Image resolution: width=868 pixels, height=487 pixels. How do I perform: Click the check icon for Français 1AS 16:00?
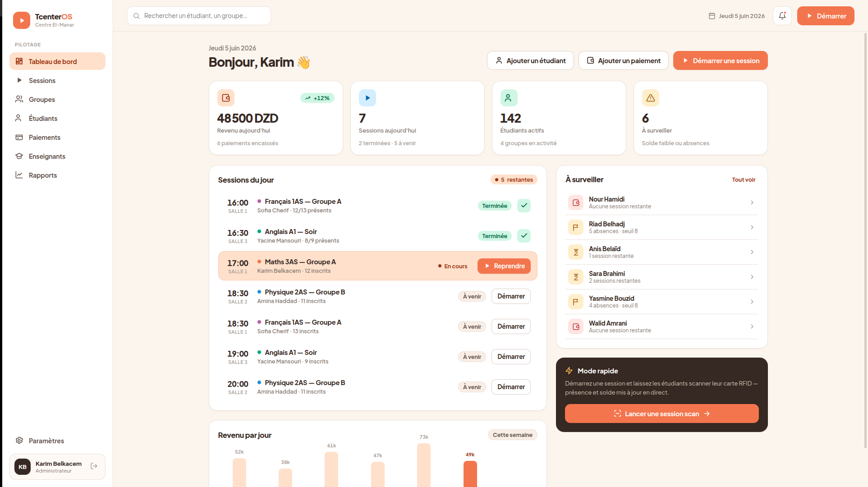[524, 206]
